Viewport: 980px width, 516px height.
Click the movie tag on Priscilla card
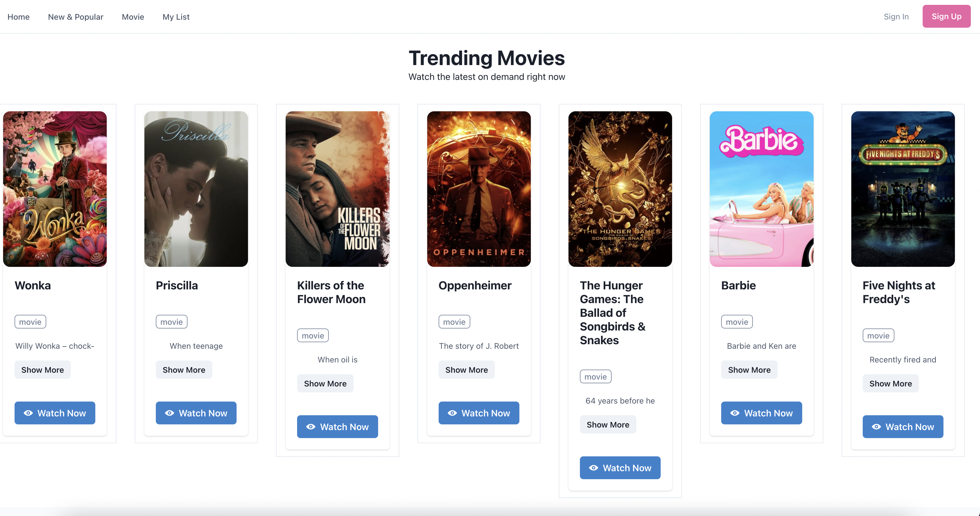tap(171, 322)
